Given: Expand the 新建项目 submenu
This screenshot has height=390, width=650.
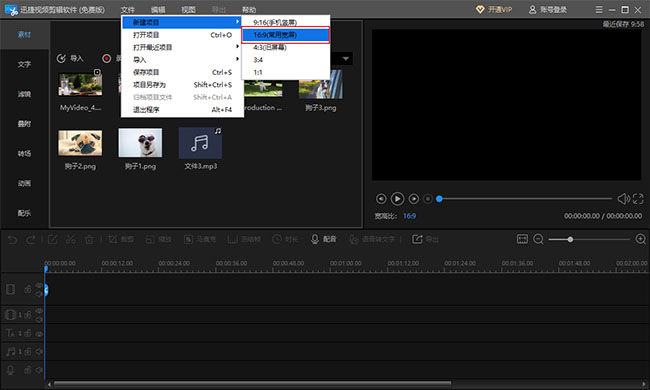Looking at the screenshot, I should [182, 22].
